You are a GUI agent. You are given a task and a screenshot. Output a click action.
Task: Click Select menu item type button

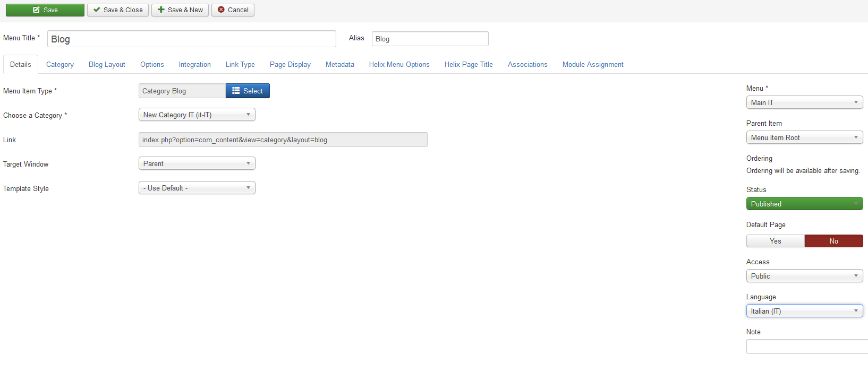coord(248,91)
